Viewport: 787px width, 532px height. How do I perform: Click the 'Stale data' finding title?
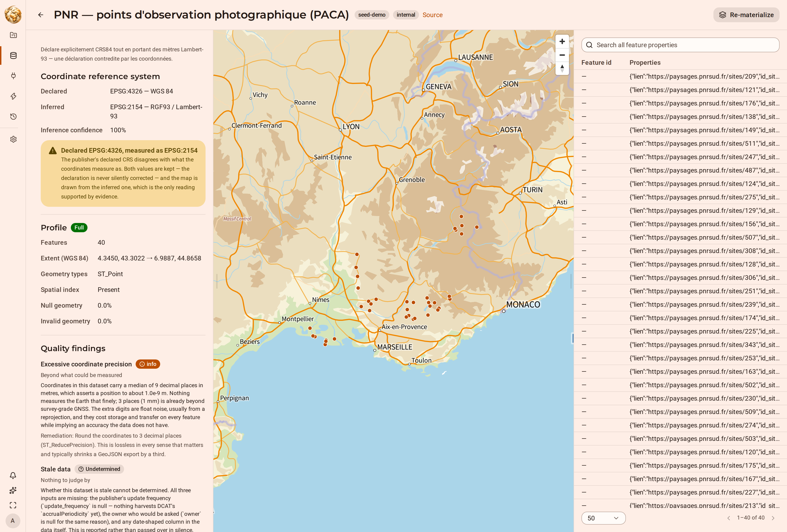pyautogui.click(x=56, y=469)
